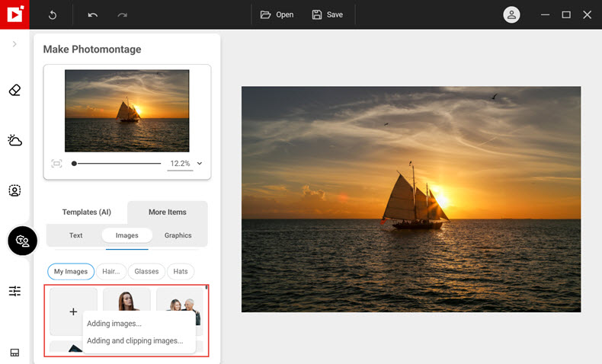Screen dimensions: 602x364
Task: Click the sailboat in main canvas
Action: coord(415,198)
